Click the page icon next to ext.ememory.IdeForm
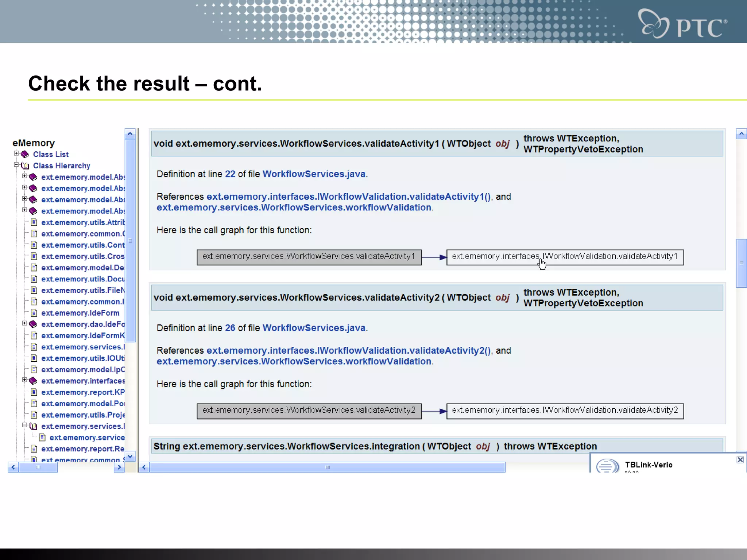Viewport: 747px width, 560px height. [x=34, y=313]
